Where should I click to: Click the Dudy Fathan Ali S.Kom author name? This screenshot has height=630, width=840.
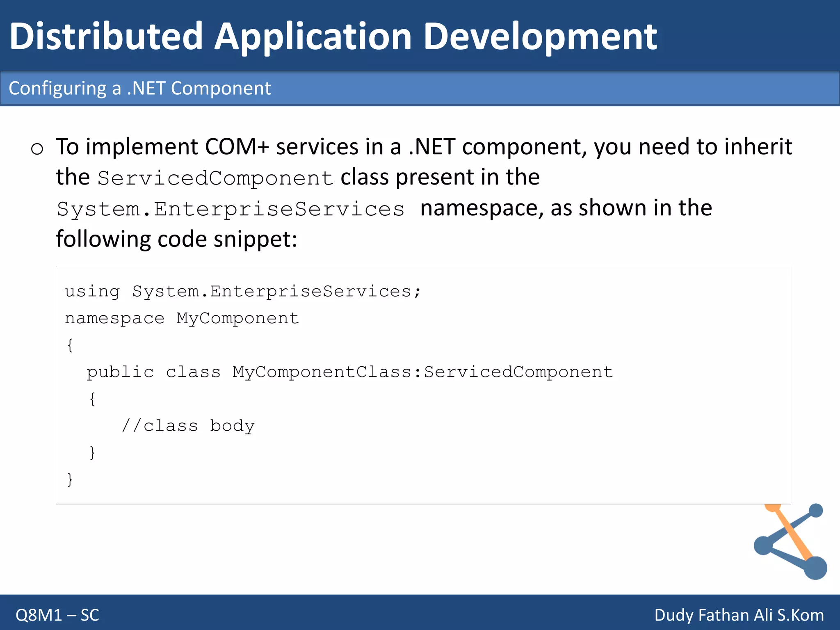click(x=739, y=615)
